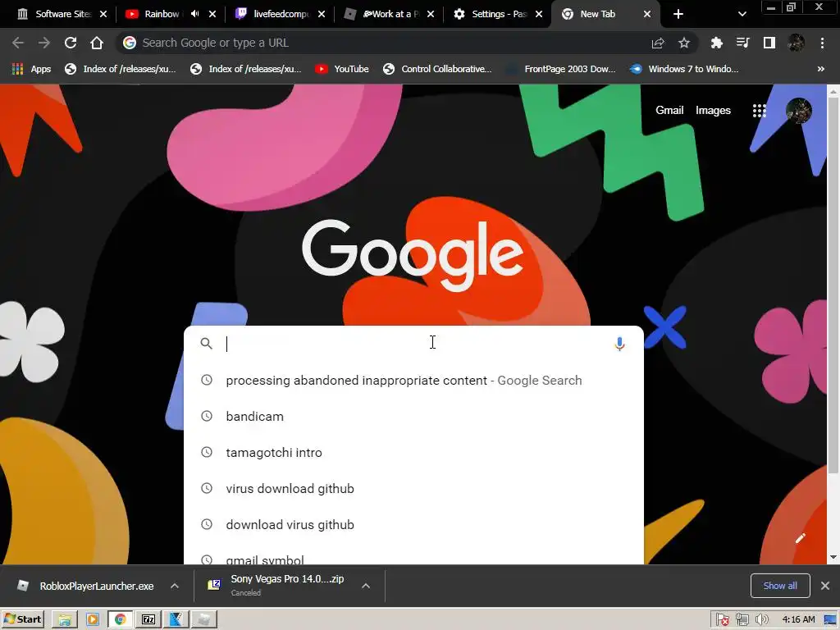This screenshot has height=630, width=840.
Task: Open Chrome icon in the taskbar
Action: (x=120, y=619)
